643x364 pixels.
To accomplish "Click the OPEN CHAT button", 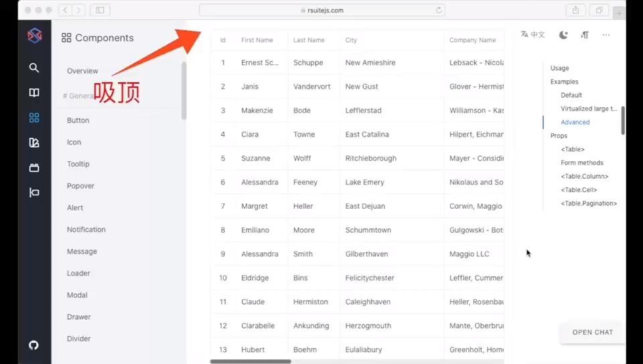I will tap(593, 332).
